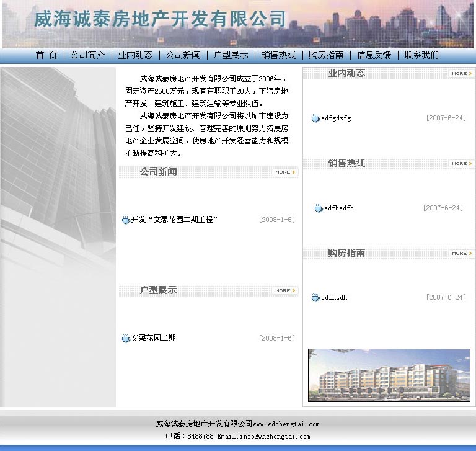The image size is (476, 451).
Task: Click the cup icon beside 文馨花园二期
Action: tap(126, 338)
